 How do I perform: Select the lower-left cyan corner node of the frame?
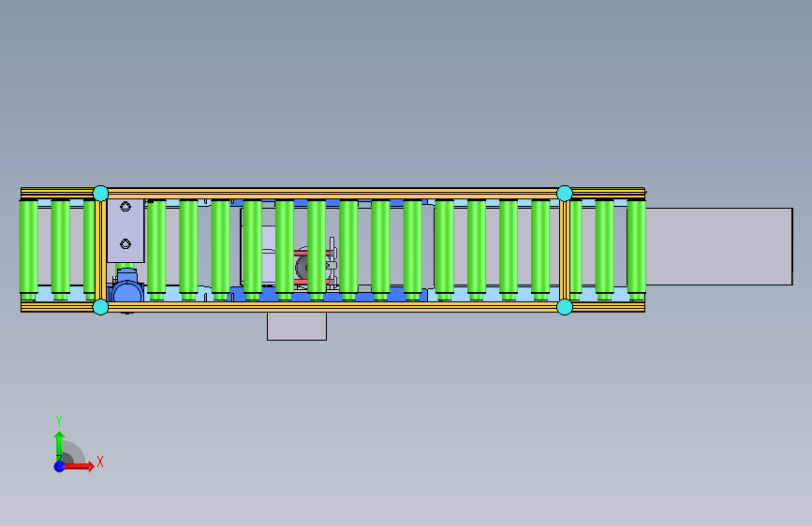pyautogui.click(x=100, y=307)
